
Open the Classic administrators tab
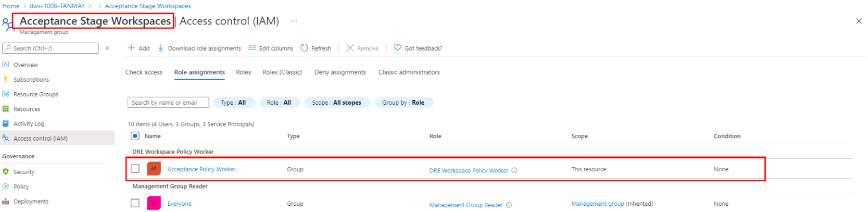pos(409,72)
